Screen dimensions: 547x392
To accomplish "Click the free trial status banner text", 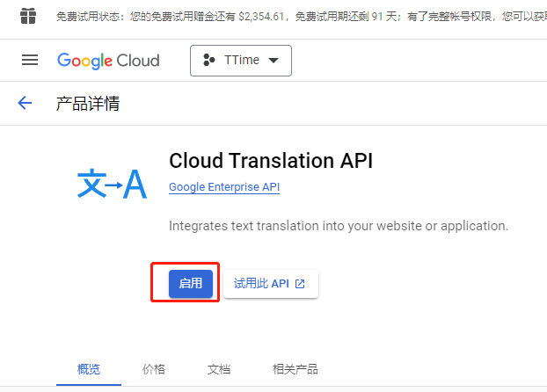I will [x=302, y=17].
